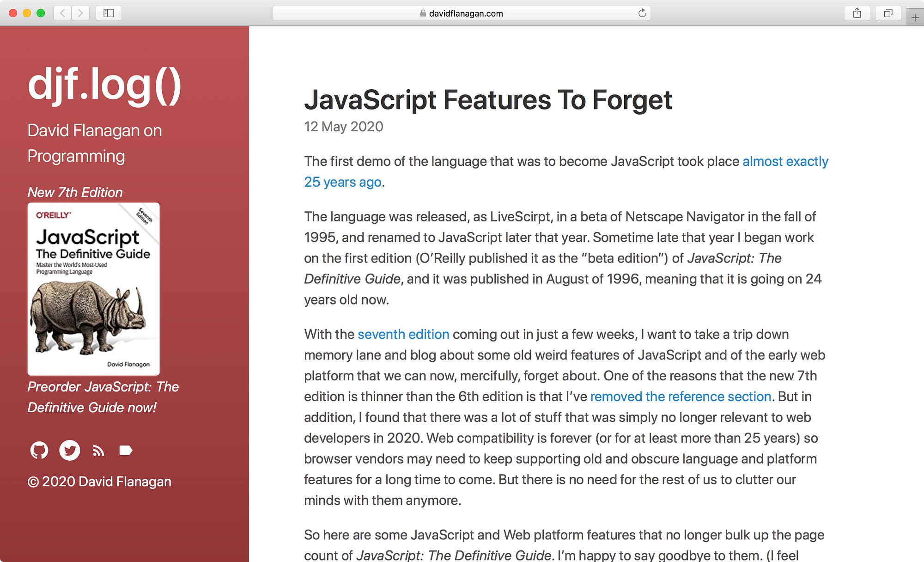
Task: Click the 'David Flanagan on Programming' tagline
Action: 95,143
